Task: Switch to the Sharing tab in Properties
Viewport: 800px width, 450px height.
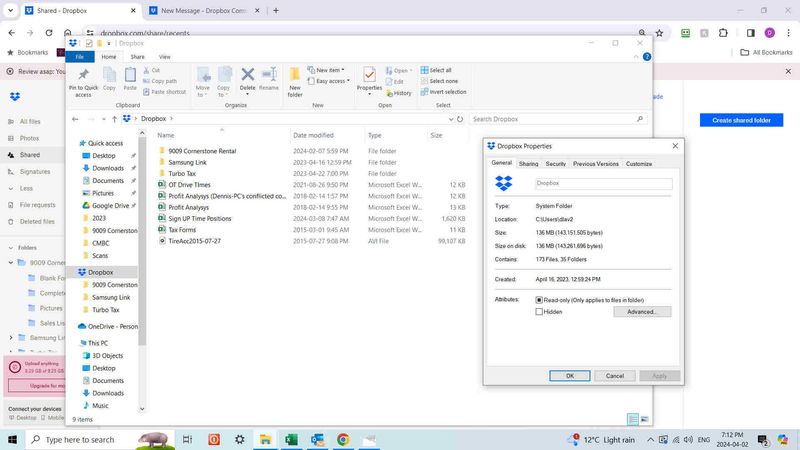Action: [x=528, y=163]
